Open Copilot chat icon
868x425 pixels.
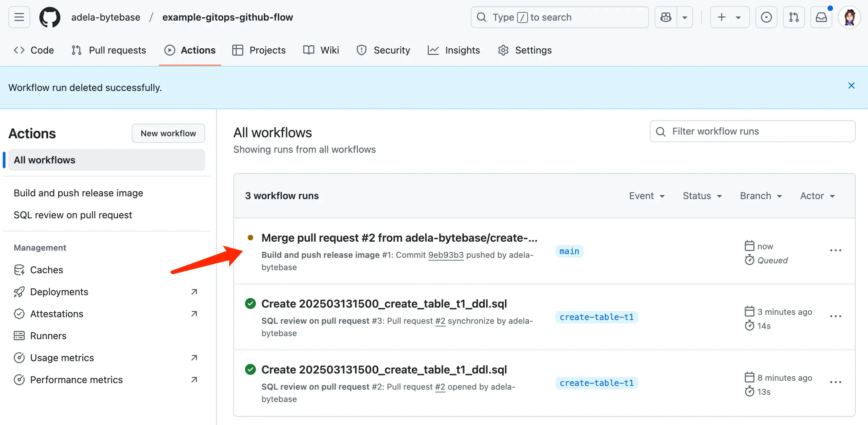click(x=666, y=17)
